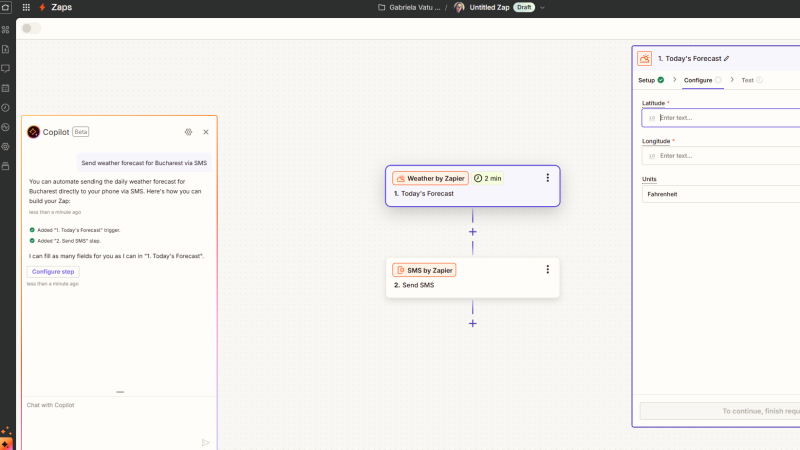Switch to the Test tab
The image size is (800, 450).
click(x=752, y=80)
